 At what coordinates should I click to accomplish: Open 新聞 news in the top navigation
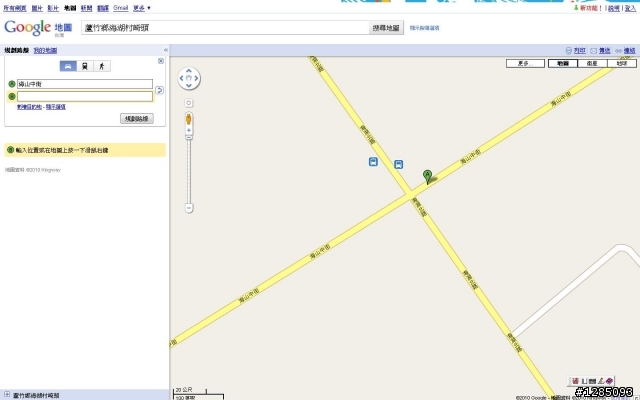tap(87, 8)
